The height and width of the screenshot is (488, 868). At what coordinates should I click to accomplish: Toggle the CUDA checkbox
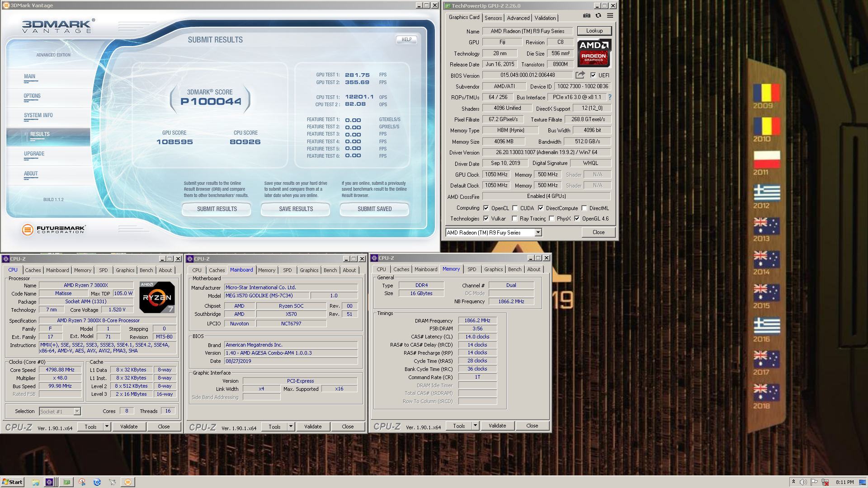tap(515, 208)
